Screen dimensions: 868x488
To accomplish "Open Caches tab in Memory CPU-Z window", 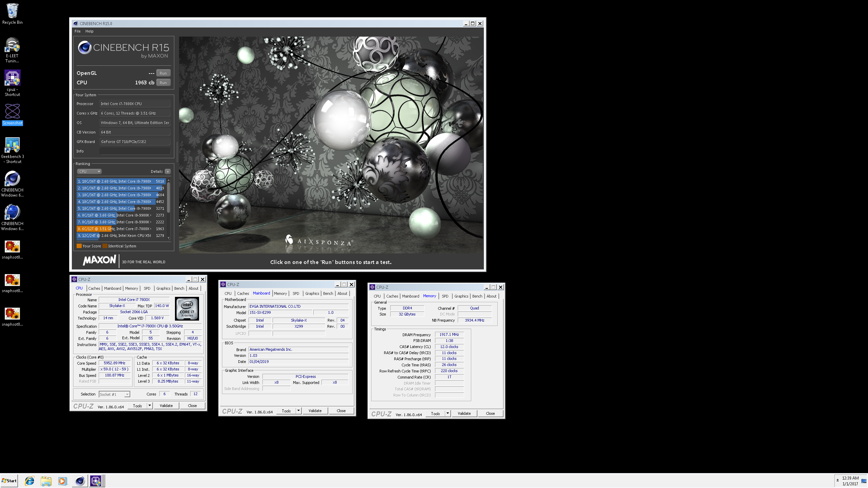I will click(392, 296).
